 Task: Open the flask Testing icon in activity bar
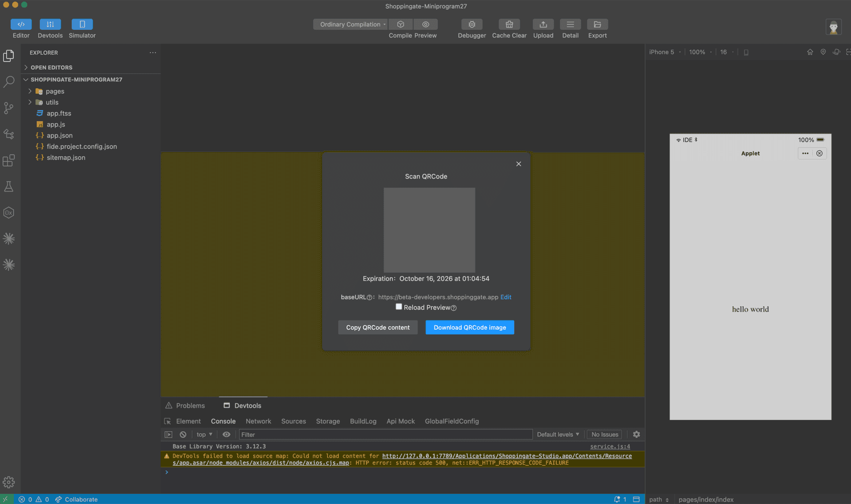[x=9, y=186]
